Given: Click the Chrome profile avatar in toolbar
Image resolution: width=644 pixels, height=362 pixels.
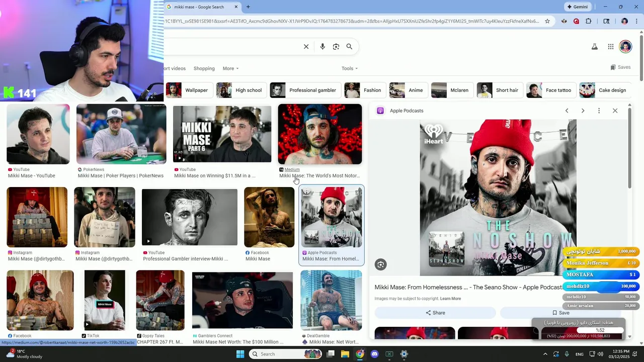Looking at the screenshot, I should (624, 21).
